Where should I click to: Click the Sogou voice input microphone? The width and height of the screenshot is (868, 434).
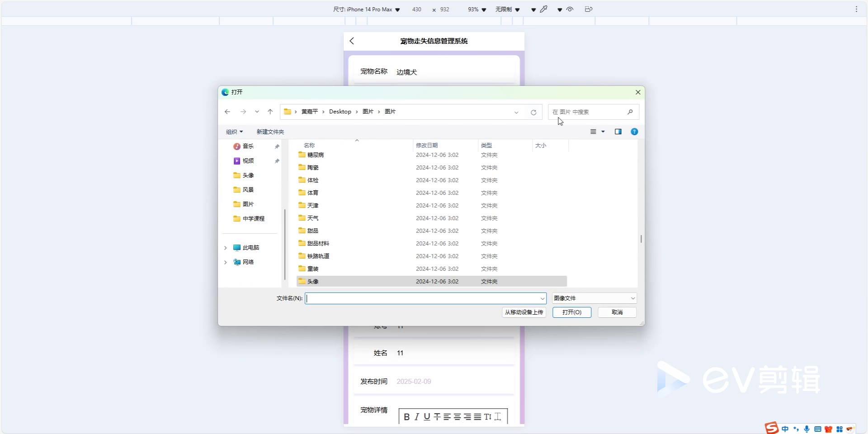[807, 429]
